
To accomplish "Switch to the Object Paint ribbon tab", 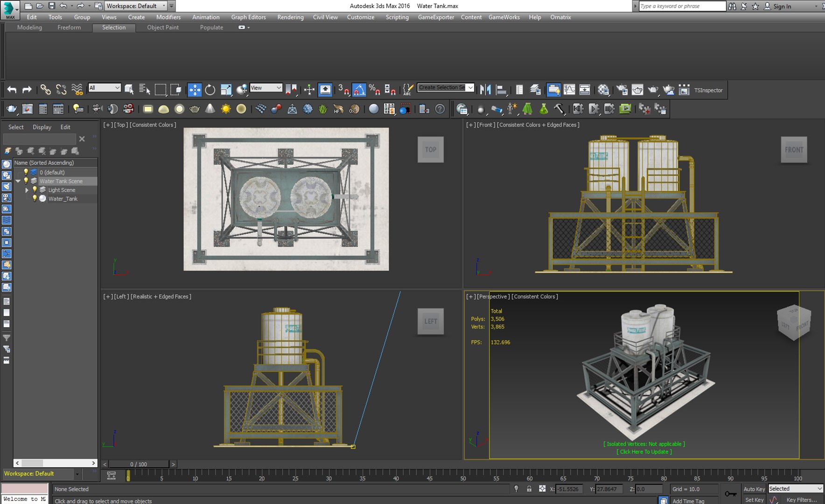I will 163,28.
